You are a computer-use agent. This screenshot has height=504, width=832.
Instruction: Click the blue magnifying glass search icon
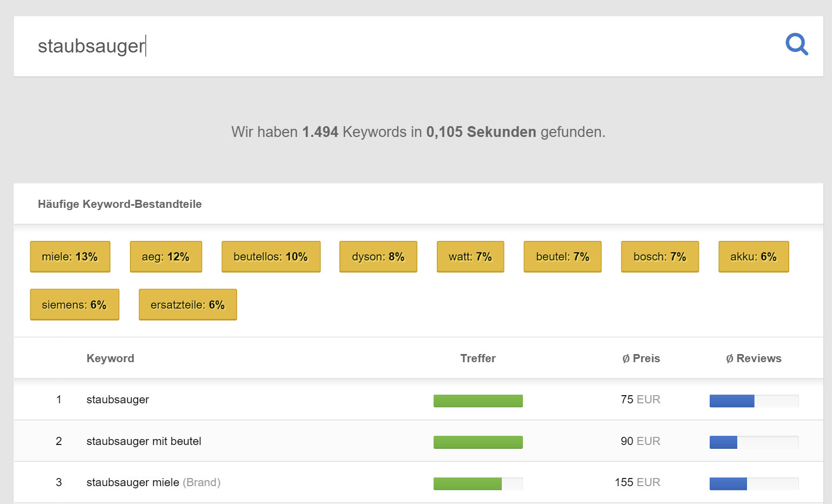coord(796,44)
